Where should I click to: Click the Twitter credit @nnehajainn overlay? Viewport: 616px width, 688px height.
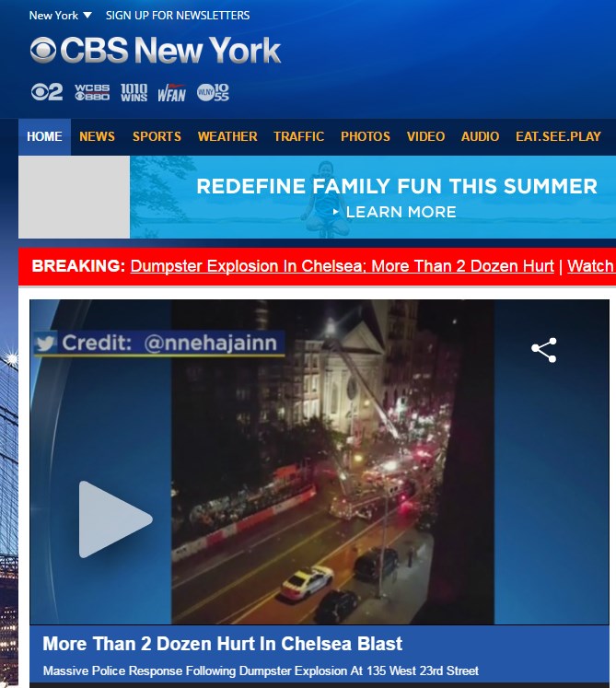click(x=159, y=343)
